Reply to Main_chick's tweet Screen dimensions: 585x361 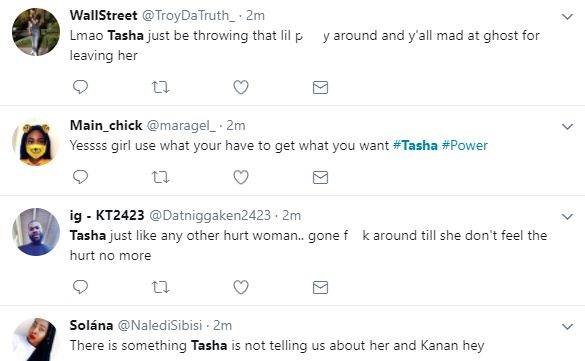80,177
